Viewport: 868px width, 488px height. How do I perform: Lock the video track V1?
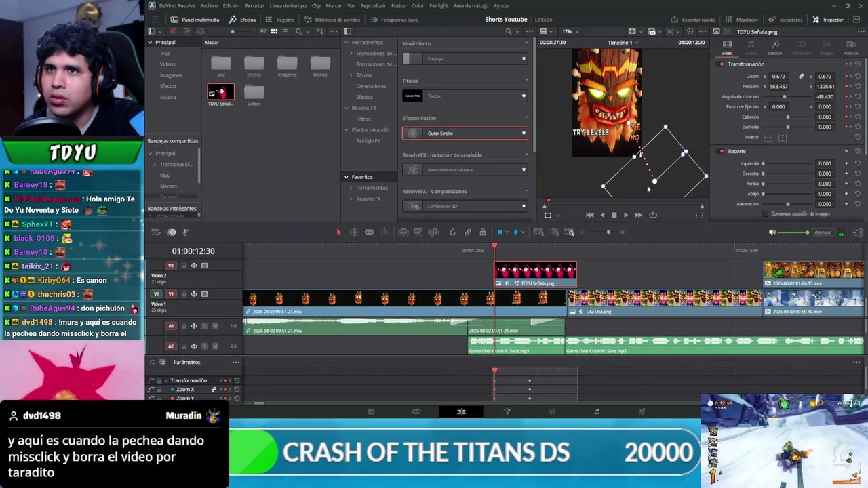coord(183,294)
